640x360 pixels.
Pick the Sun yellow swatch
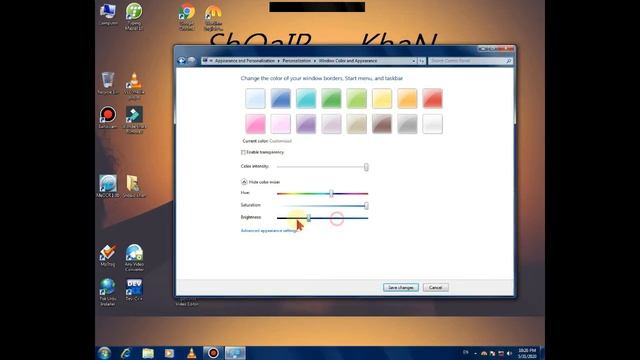coord(382,98)
